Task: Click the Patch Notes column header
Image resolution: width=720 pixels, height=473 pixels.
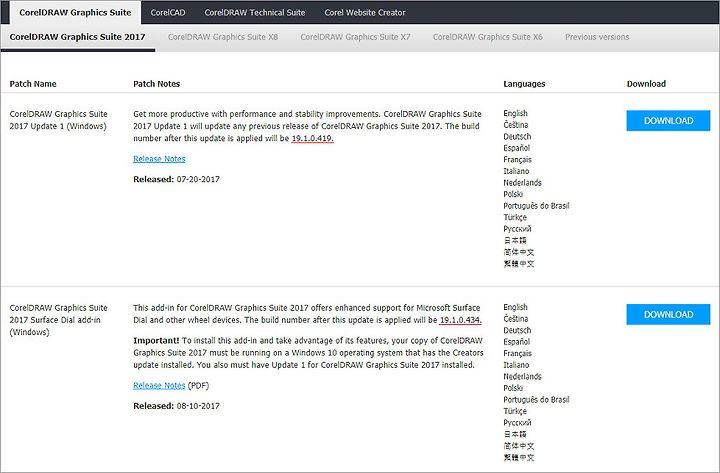Action: (x=157, y=84)
